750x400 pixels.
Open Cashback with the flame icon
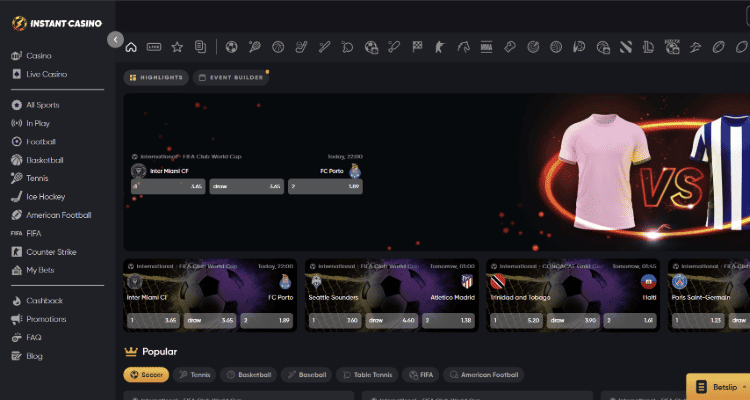(x=17, y=301)
